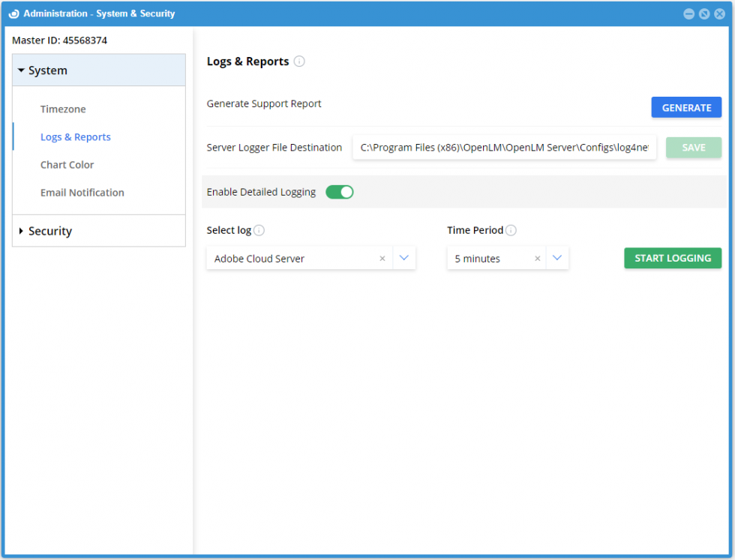The image size is (735, 560).
Task: Click the block icon in the title bar
Action: [703, 13]
